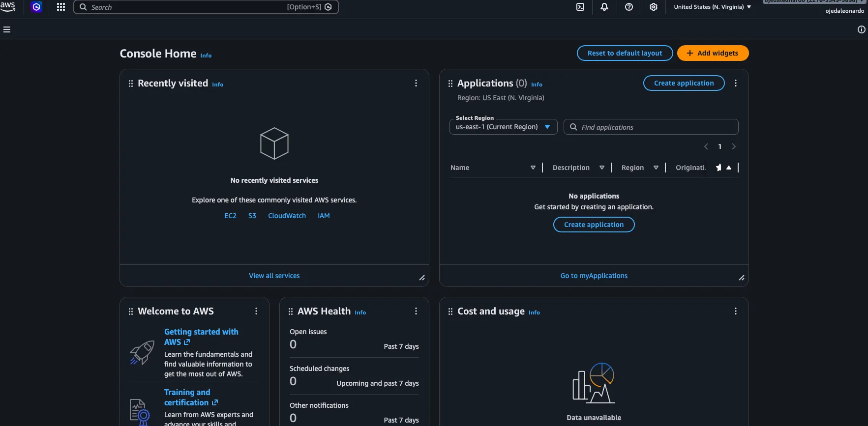This screenshot has height=426, width=868.
Task: Open Getting started with AWS link
Action: (x=201, y=337)
